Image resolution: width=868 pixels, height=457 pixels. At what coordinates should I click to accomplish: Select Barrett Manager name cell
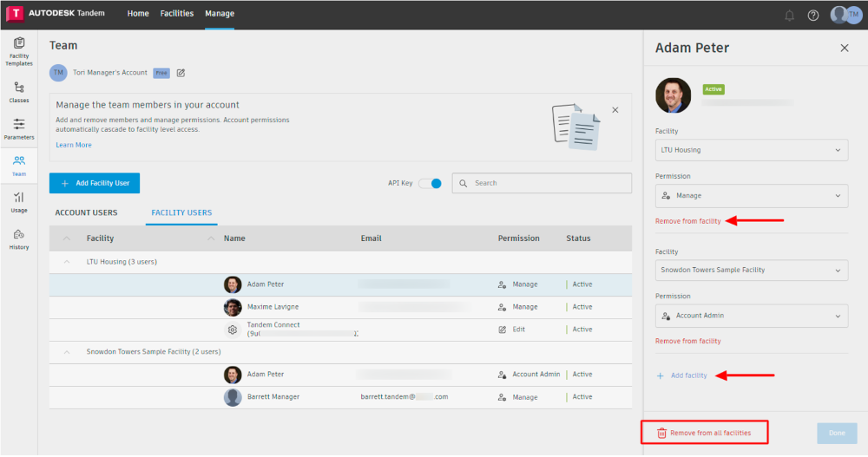pyautogui.click(x=273, y=397)
